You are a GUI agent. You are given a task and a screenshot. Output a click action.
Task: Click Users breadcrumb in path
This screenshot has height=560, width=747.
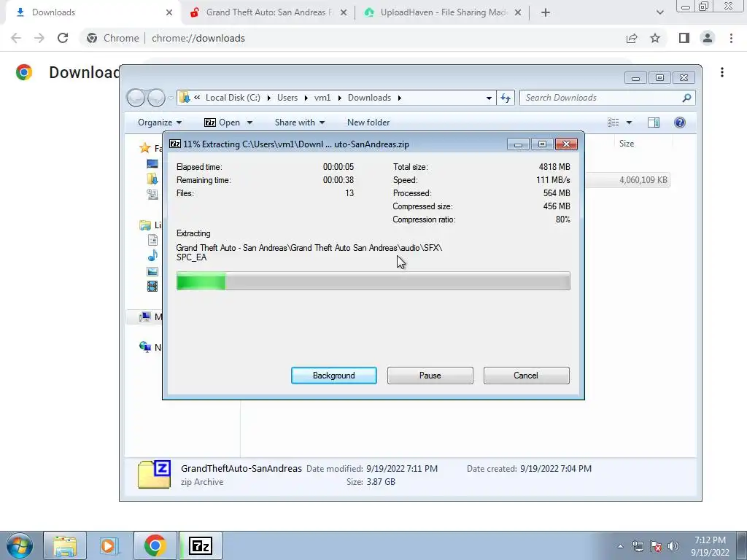[287, 98]
